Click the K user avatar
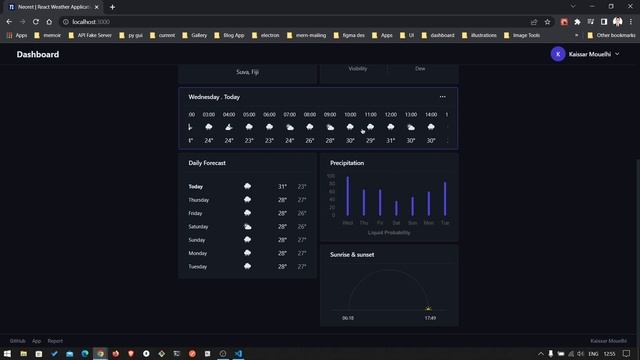The image size is (640, 360). click(558, 54)
